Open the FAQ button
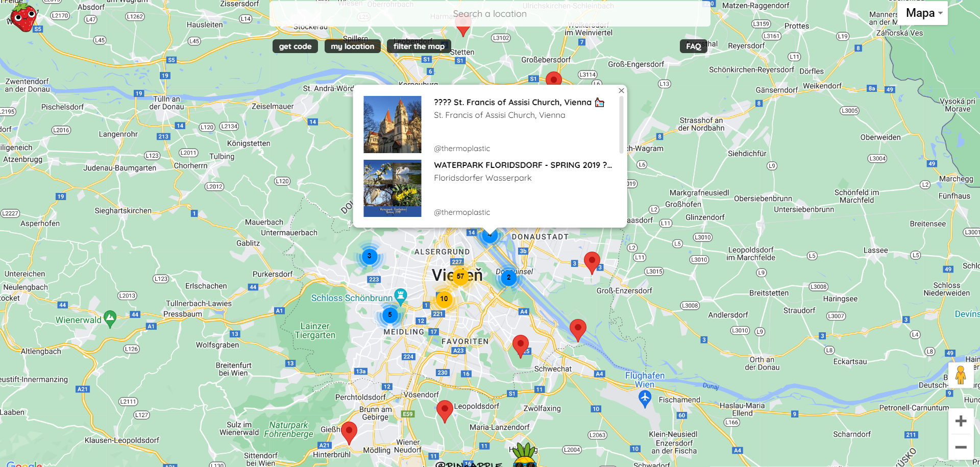This screenshot has width=980, height=467. 693,46
